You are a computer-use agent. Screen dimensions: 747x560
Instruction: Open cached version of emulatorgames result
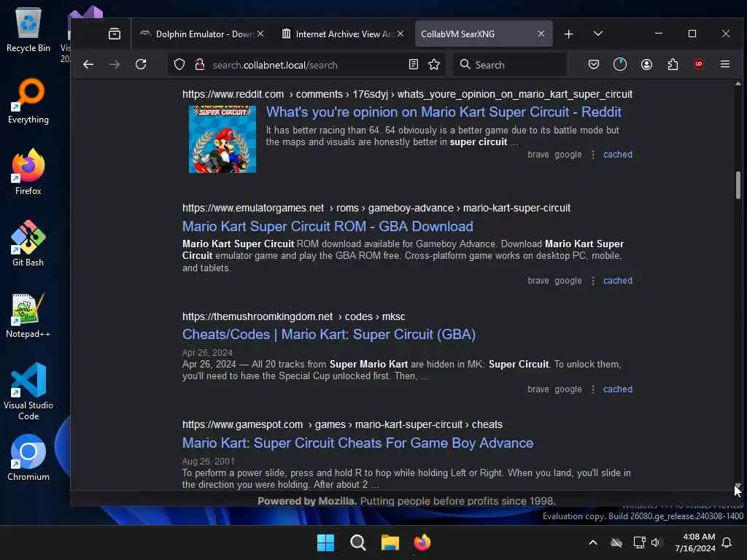pos(618,281)
